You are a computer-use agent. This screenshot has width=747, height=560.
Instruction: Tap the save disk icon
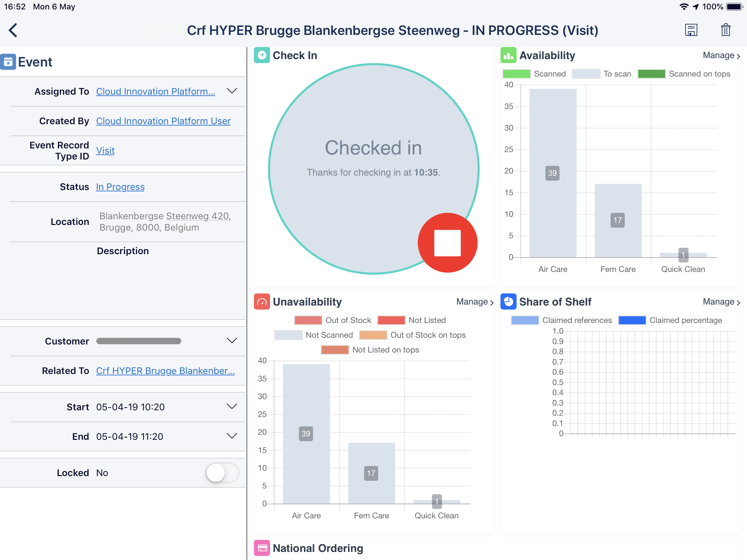pos(691,30)
